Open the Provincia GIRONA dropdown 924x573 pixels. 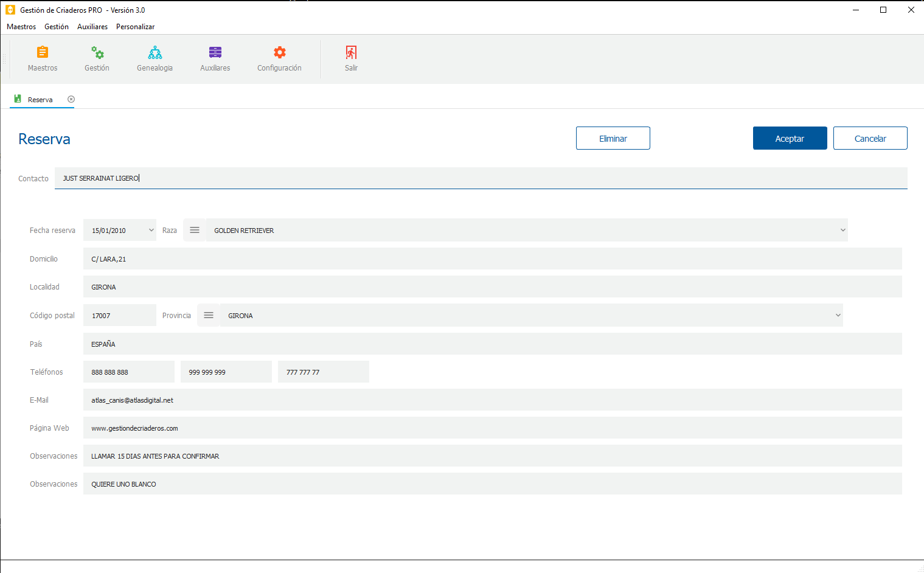tap(838, 316)
